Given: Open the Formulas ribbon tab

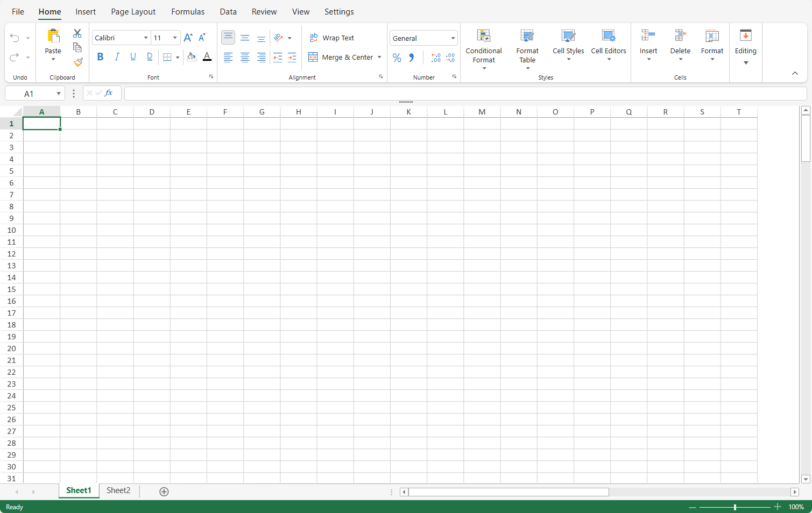Looking at the screenshot, I should pyautogui.click(x=188, y=12).
